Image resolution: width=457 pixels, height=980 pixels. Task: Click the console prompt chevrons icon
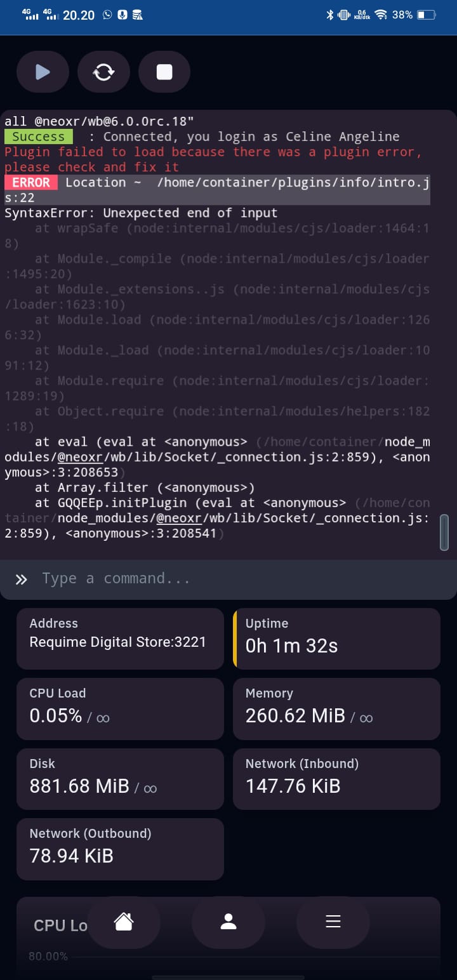click(x=22, y=579)
